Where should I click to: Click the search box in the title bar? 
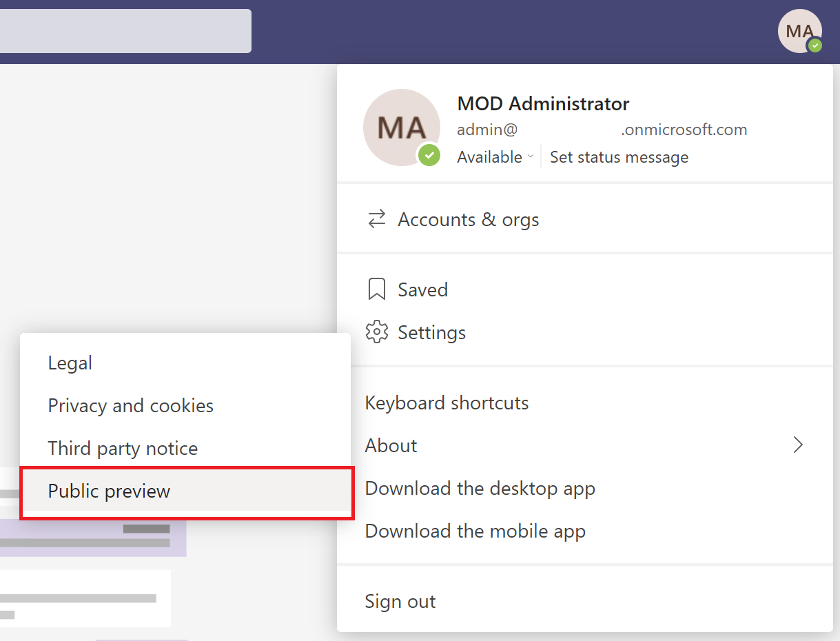pyautogui.click(x=125, y=31)
